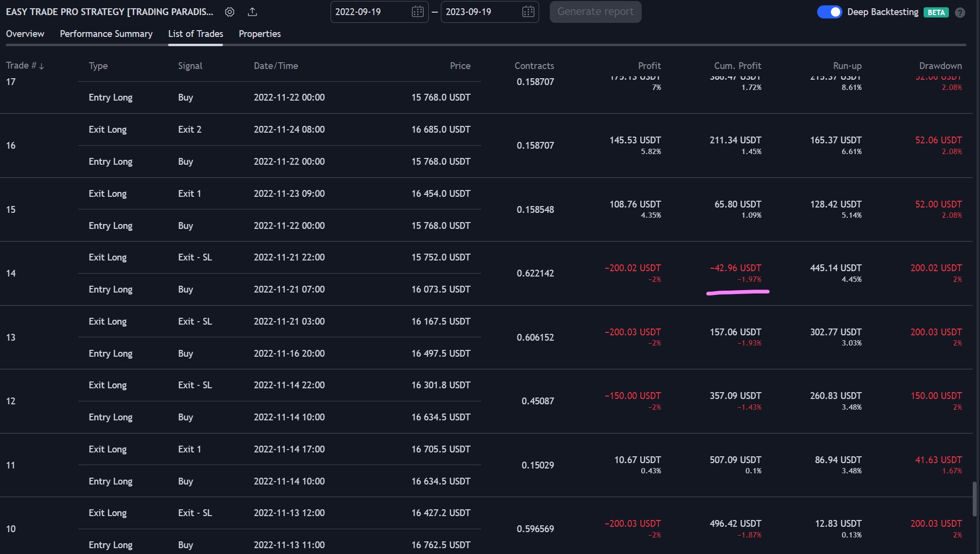Screen dimensions: 980x554
Task: Toggle the Deep Backtesting switch
Action: click(829, 12)
